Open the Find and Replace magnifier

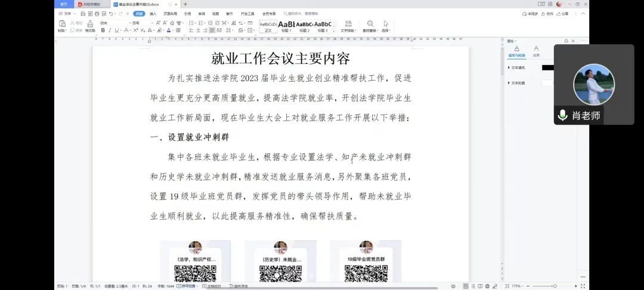point(370,24)
